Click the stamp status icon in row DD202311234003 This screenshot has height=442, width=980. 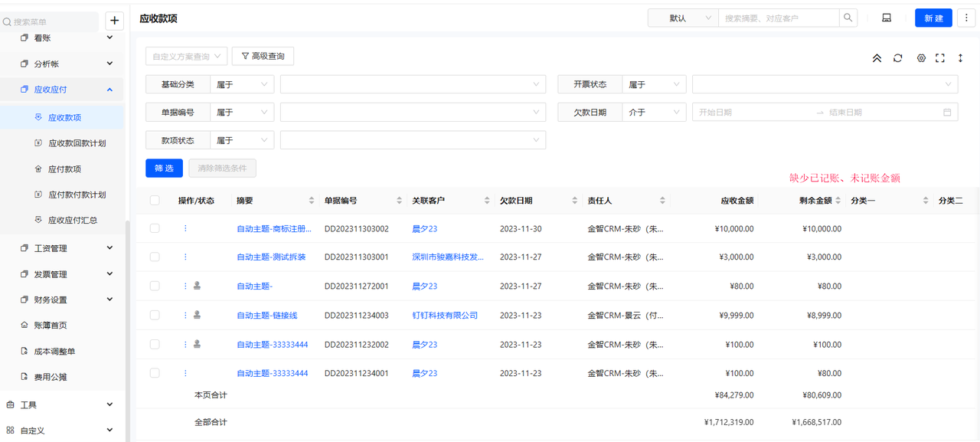tap(197, 315)
